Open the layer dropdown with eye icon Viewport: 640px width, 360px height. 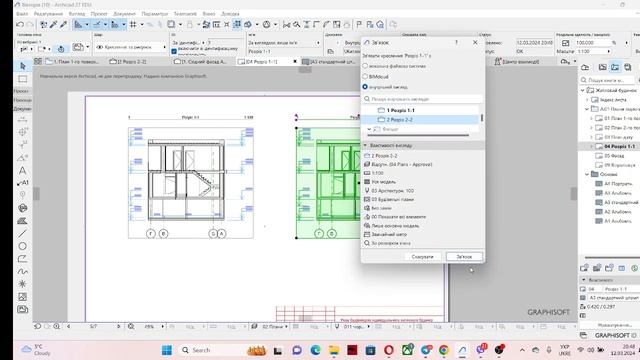tap(131, 47)
